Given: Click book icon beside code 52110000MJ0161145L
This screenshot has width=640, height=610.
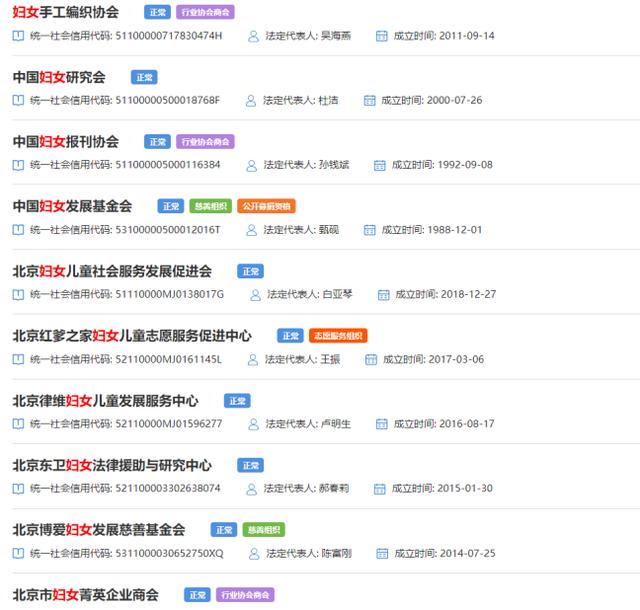Looking at the screenshot, I should (x=18, y=359).
